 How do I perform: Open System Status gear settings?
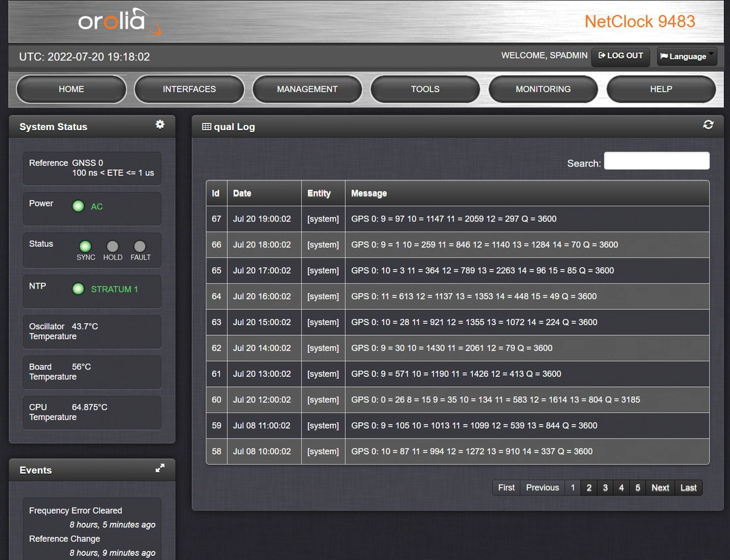point(160,124)
